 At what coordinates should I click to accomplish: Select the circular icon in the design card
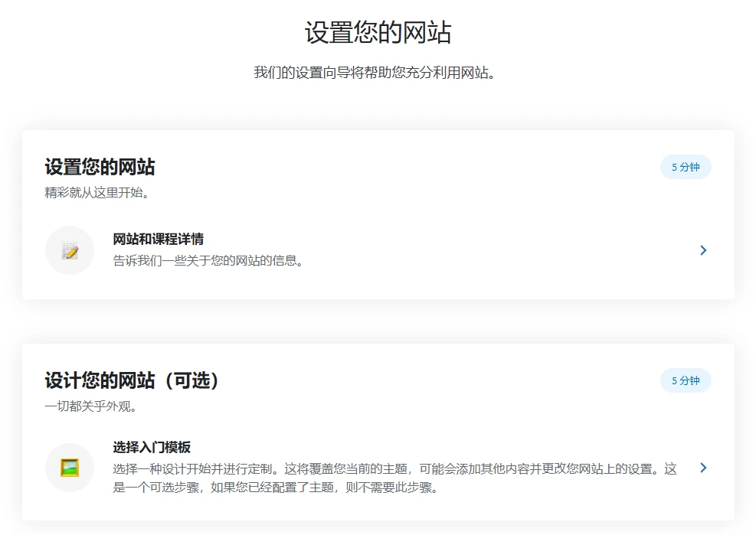tap(69, 468)
